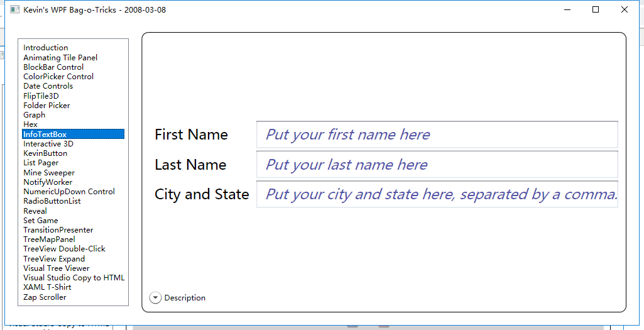Select NumericUpDown Control in list
The image size is (644, 330).
click(x=69, y=192)
